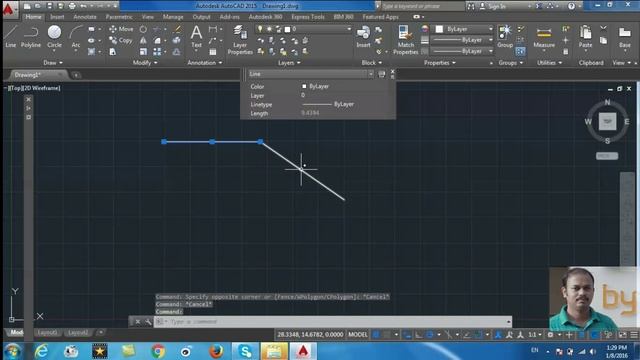Click the WCS label under ViewCube

[607, 156]
